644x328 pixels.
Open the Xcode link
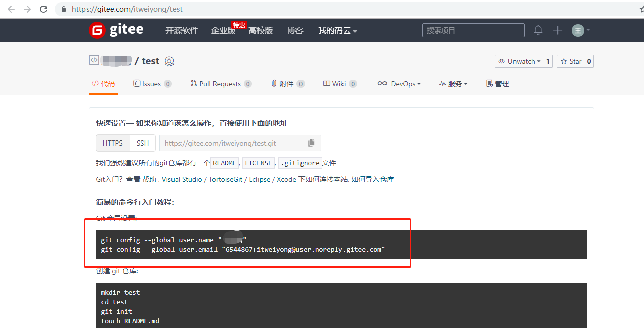tap(286, 179)
